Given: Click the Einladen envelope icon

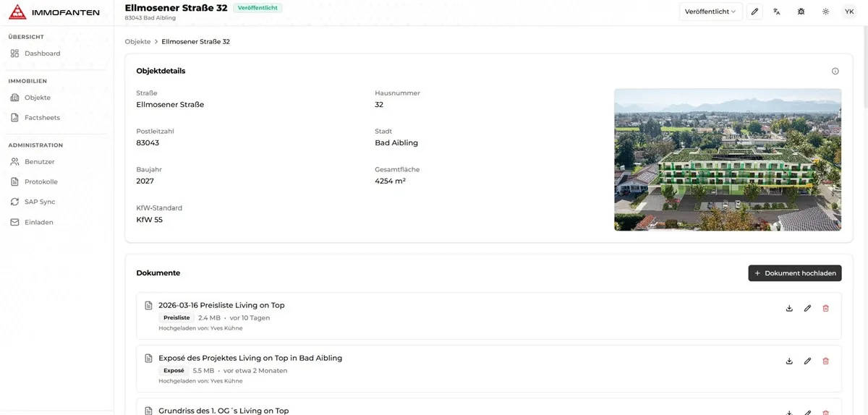Looking at the screenshot, I should 14,223.
